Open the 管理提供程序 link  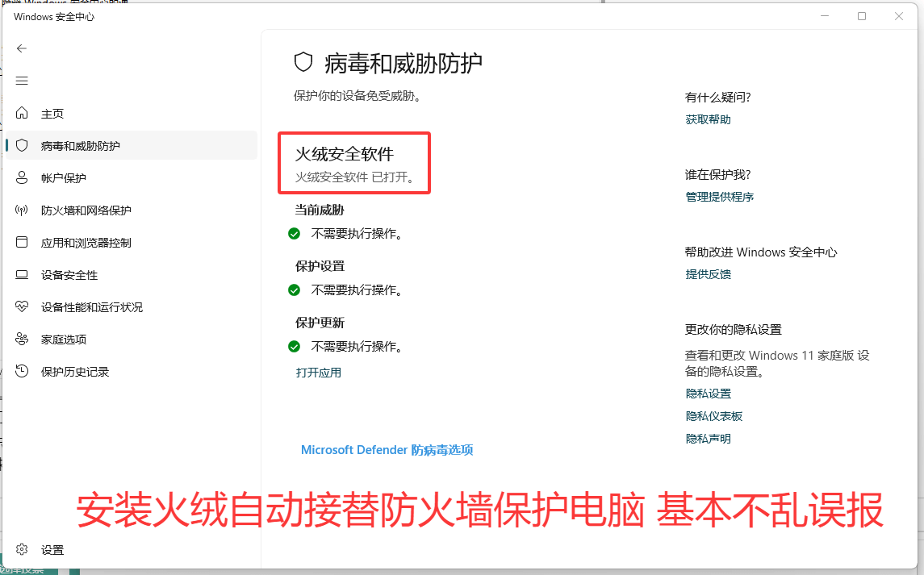[x=719, y=197]
